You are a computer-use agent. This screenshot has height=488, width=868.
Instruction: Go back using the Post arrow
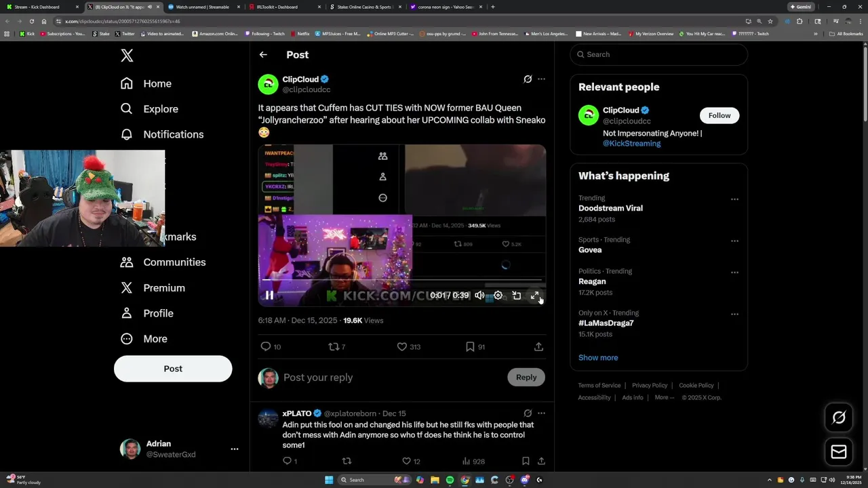coord(263,55)
